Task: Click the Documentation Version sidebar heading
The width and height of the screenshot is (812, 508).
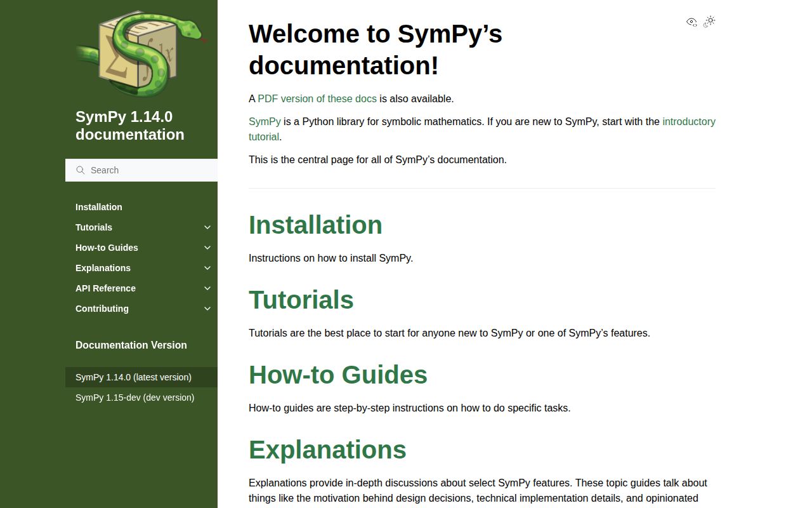Action: pyautogui.click(x=131, y=345)
